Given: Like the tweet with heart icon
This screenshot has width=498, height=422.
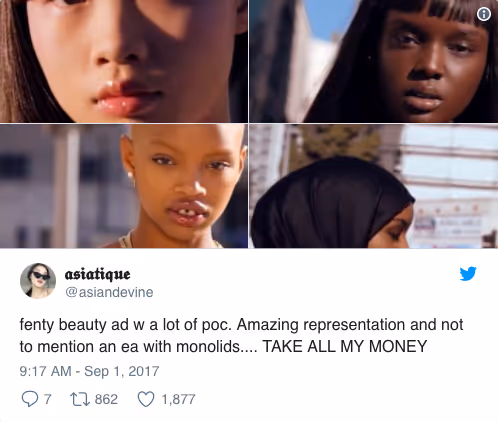Looking at the screenshot, I should click(x=146, y=399).
